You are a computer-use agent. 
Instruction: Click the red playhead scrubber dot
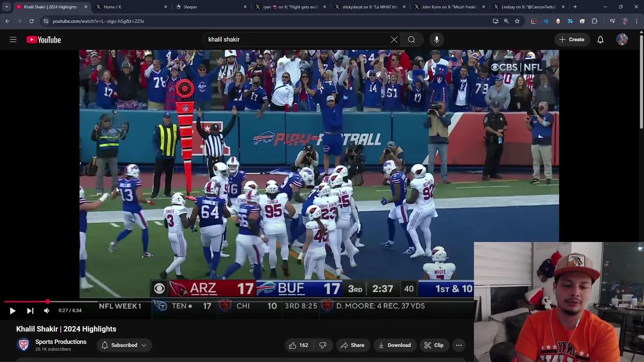pos(47,302)
